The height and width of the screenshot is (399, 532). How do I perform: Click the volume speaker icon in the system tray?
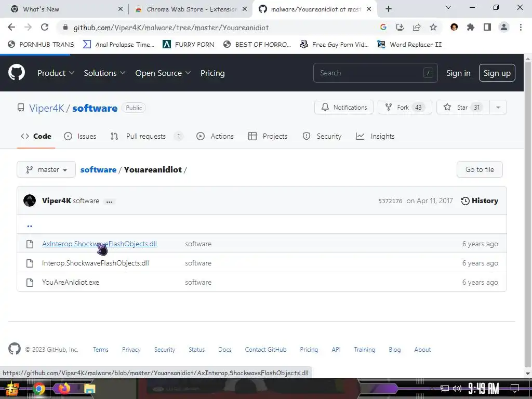tap(457, 389)
